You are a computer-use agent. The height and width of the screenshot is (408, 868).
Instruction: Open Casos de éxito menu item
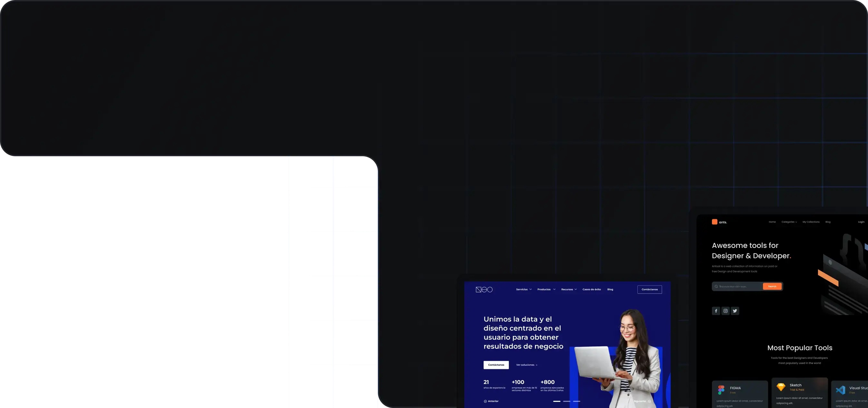[x=591, y=289]
